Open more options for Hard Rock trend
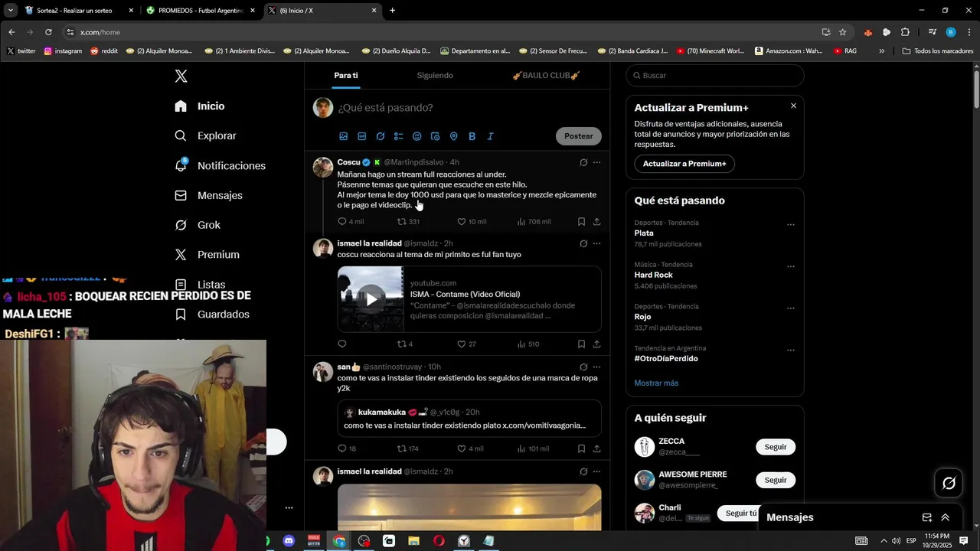980x551 pixels. pos(791,267)
